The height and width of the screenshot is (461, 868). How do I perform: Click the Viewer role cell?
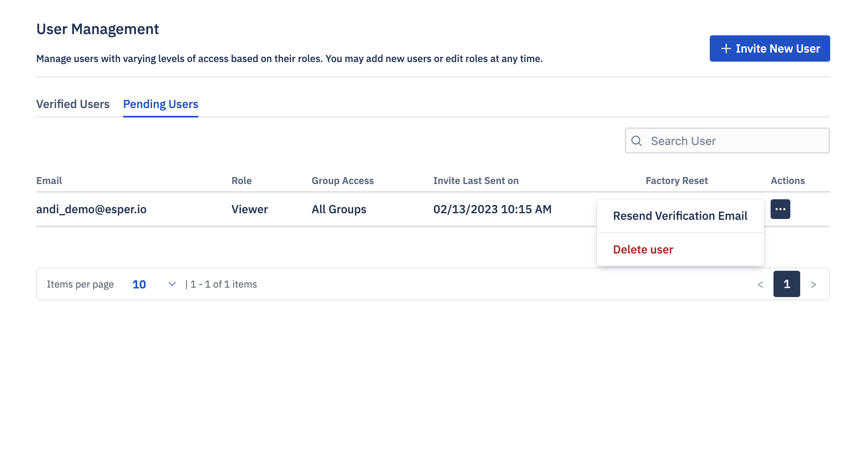tap(249, 209)
